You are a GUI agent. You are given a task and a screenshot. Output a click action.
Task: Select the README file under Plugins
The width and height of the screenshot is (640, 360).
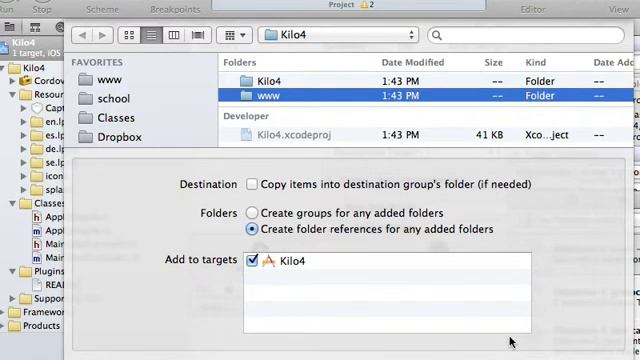click(x=48, y=285)
